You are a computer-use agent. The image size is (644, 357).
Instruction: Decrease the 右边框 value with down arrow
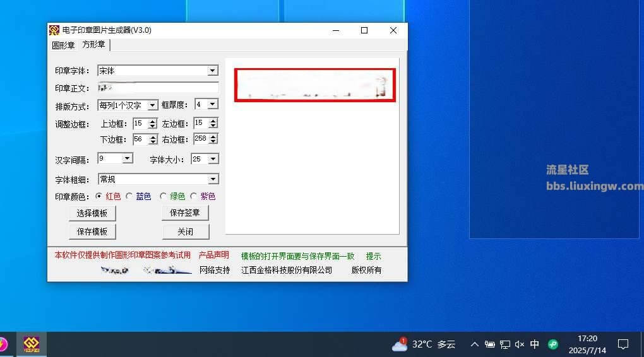click(213, 141)
